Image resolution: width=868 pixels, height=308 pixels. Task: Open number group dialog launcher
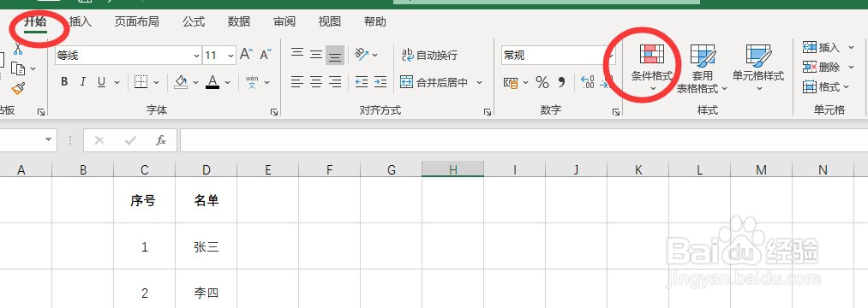point(616,112)
